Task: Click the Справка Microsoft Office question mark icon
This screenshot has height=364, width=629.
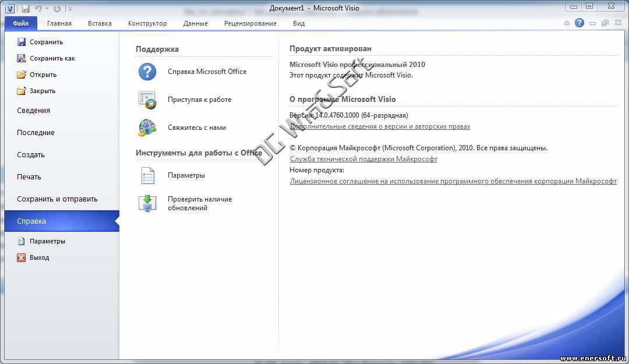Action: pos(147,72)
